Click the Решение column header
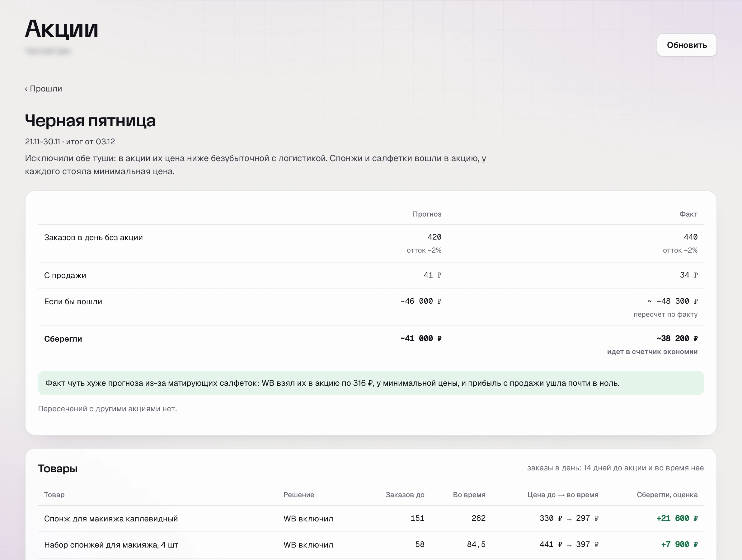 click(298, 495)
